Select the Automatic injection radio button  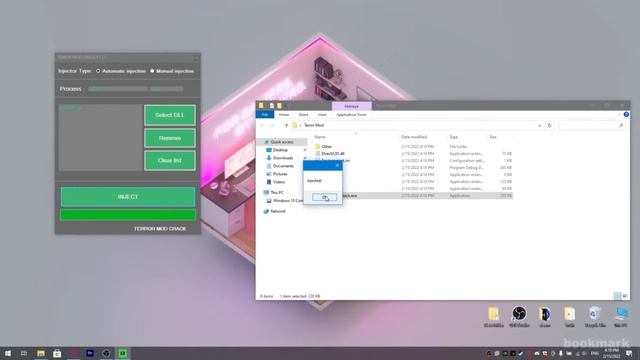tap(98, 71)
